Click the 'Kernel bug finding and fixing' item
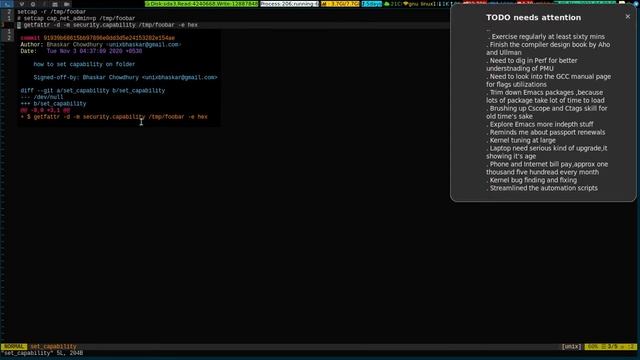Screen dimensions: 640x360 [532, 180]
